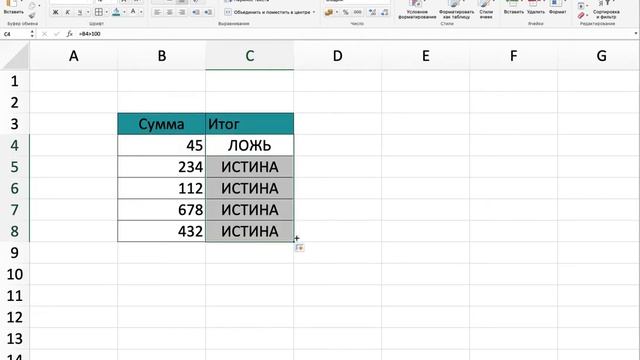Click the Итог header cell

[249, 124]
